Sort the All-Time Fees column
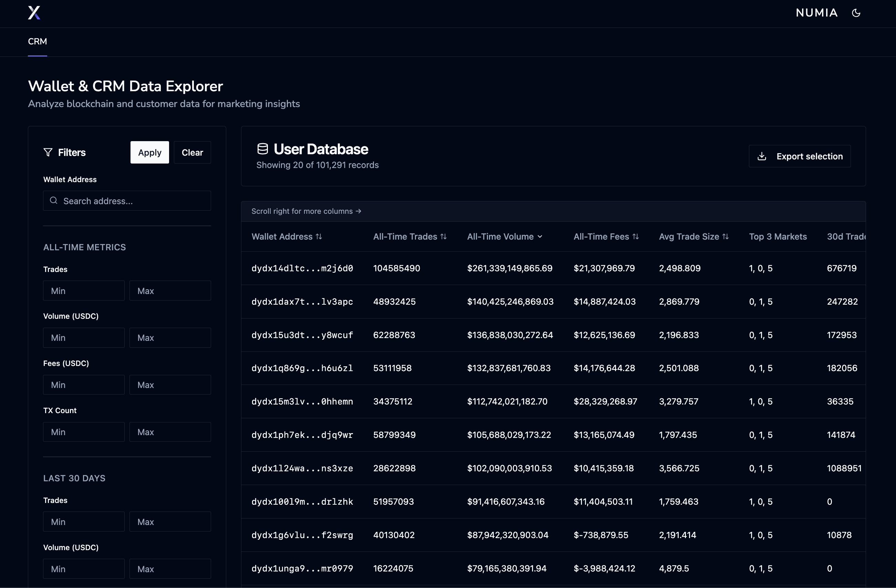The height and width of the screenshot is (588, 896). (x=636, y=237)
